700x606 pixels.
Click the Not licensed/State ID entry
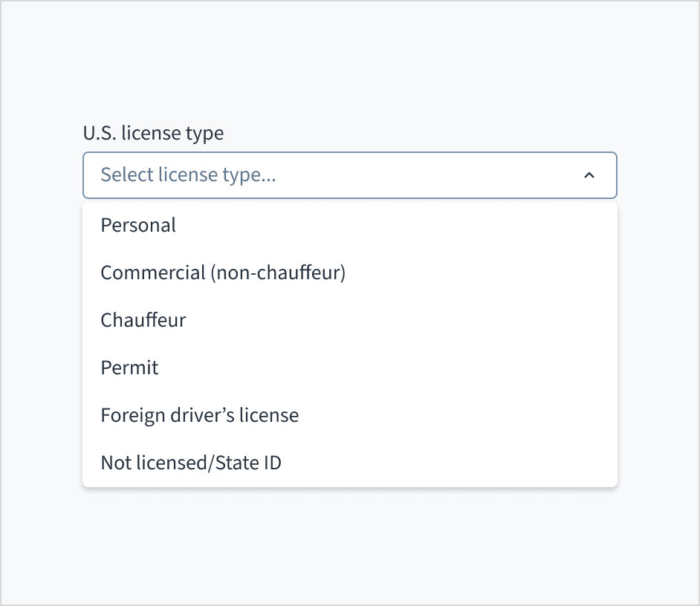click(191, 463)
